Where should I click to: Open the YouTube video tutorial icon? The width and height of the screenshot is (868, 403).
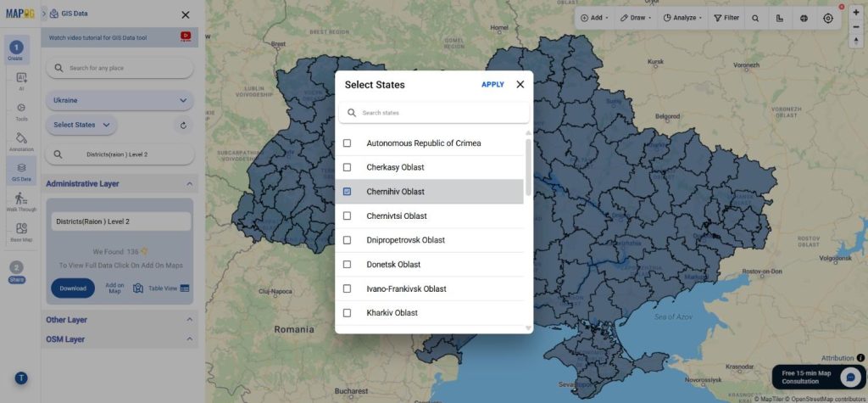[186, 36]
